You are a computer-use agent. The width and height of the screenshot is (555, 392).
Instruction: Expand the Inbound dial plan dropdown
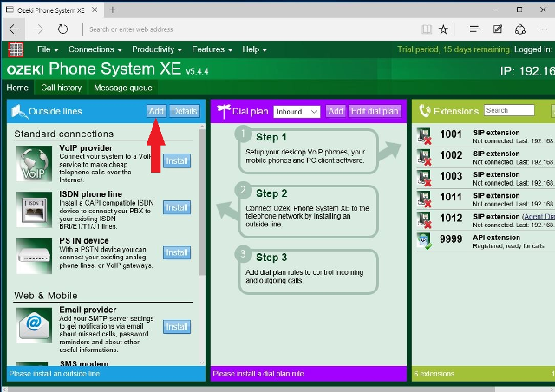pyautogui.click(x=297, y=112)
